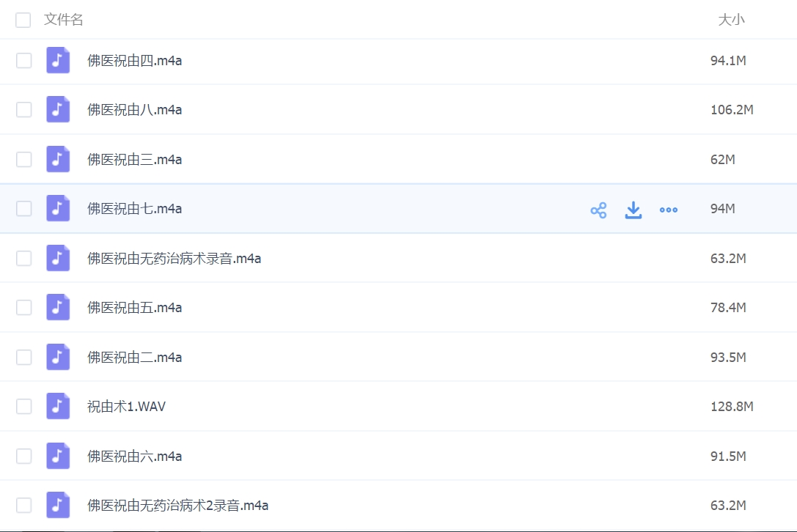Open the file 佛医祝由无药治病术录音.m4a
Viewport: 797px width, 532px height.
click(174, 258)
